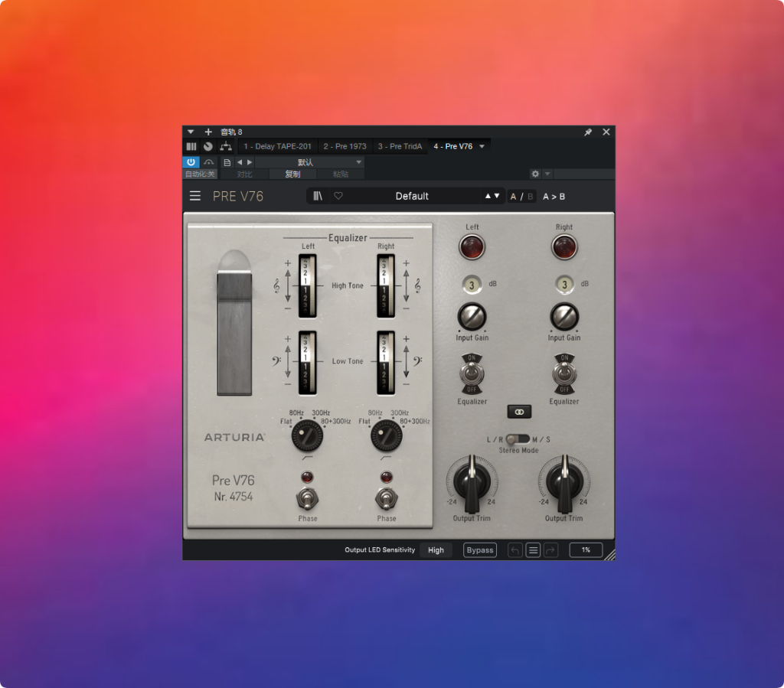
Task: Open the gear settings icon
Action: [x=535, y=174]
